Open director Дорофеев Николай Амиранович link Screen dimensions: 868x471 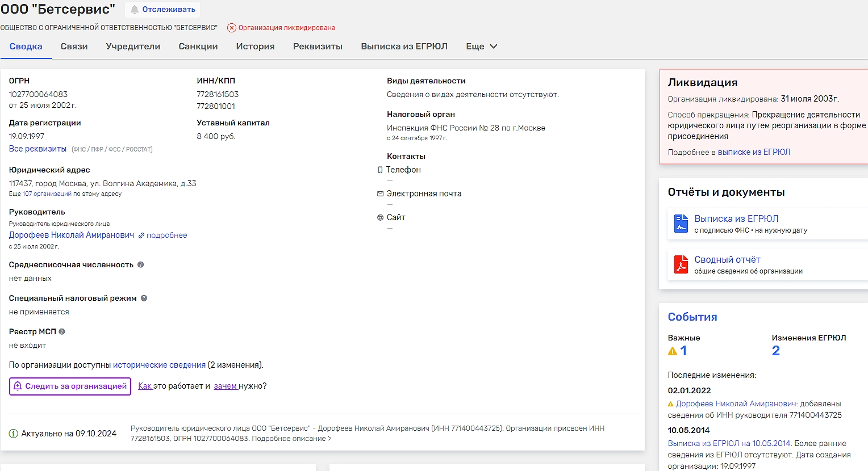click(x=72, y=235)
